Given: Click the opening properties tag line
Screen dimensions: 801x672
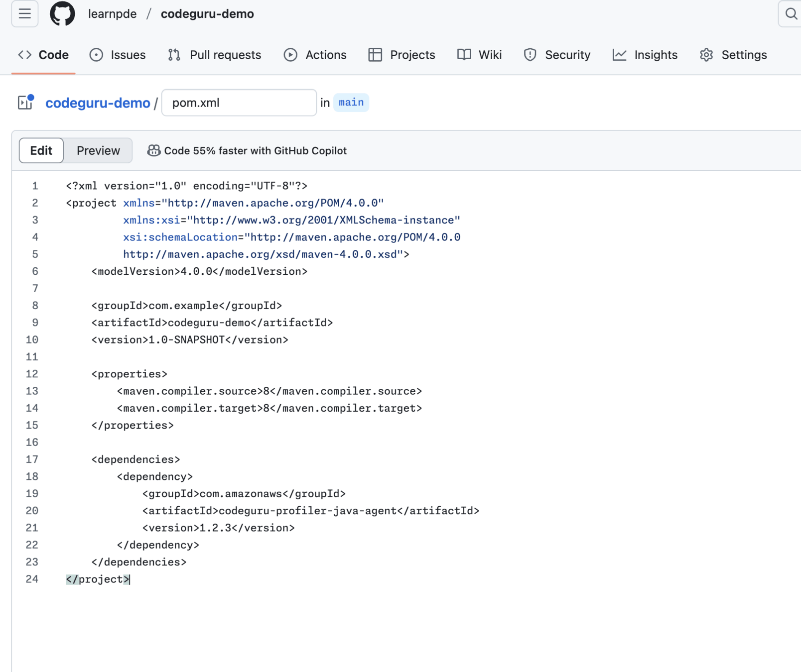Looking at the screenshot, I should point(130,374).
